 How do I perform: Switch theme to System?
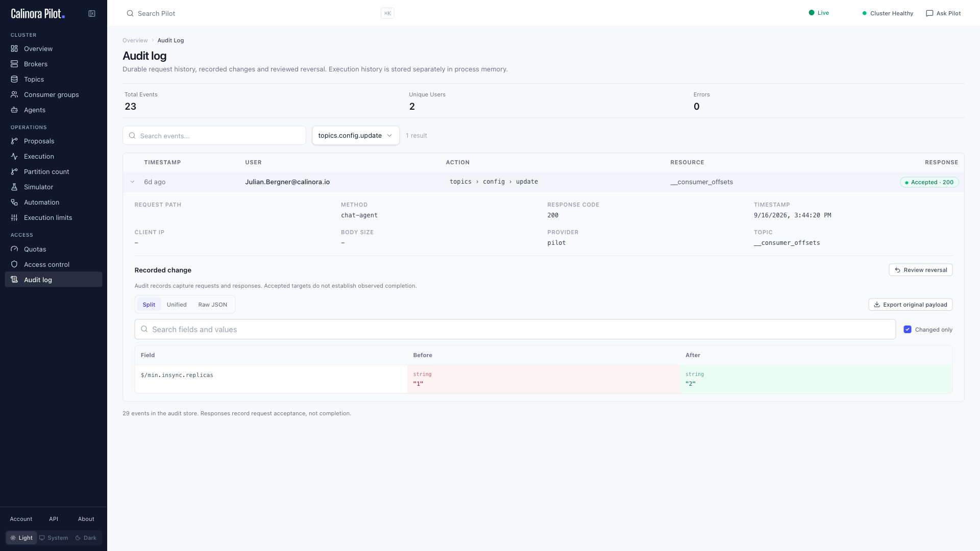click(x=54, y=538)
